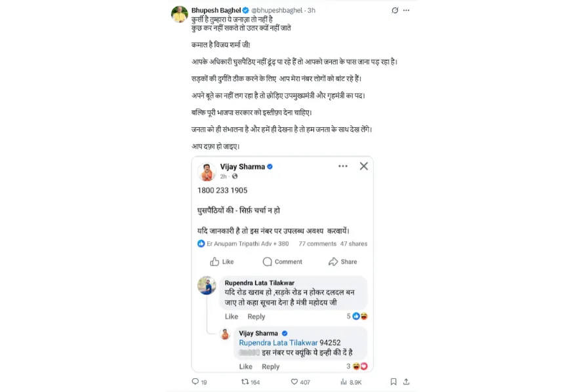Click Like on the Vijay Sharma post
This screenshot has height=392, width=583.
[222, 262]
